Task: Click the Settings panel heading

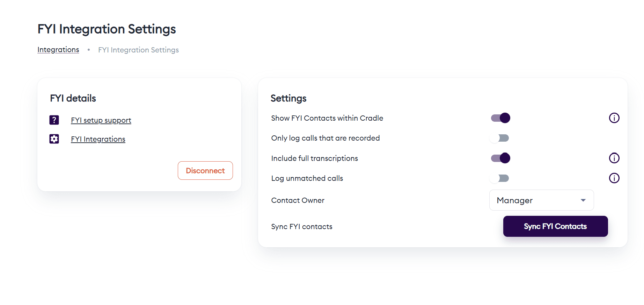Action: (288, 98)
